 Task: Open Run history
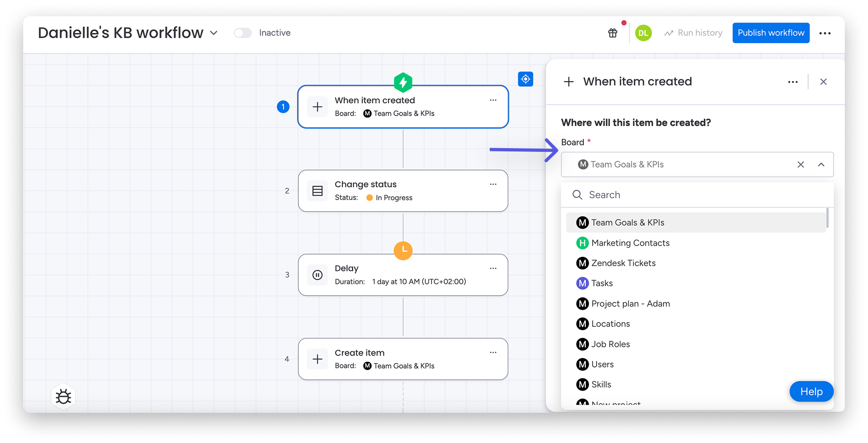coord(693,33)
